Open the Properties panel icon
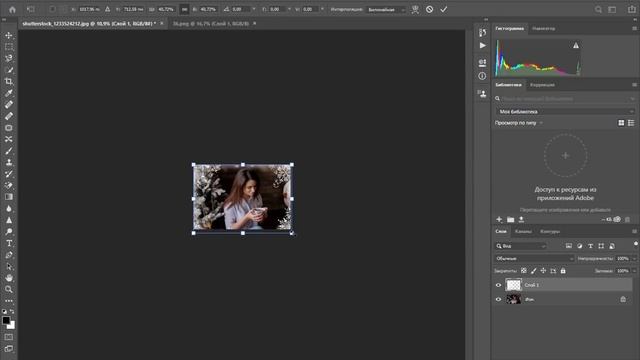 tap(482, 62)
